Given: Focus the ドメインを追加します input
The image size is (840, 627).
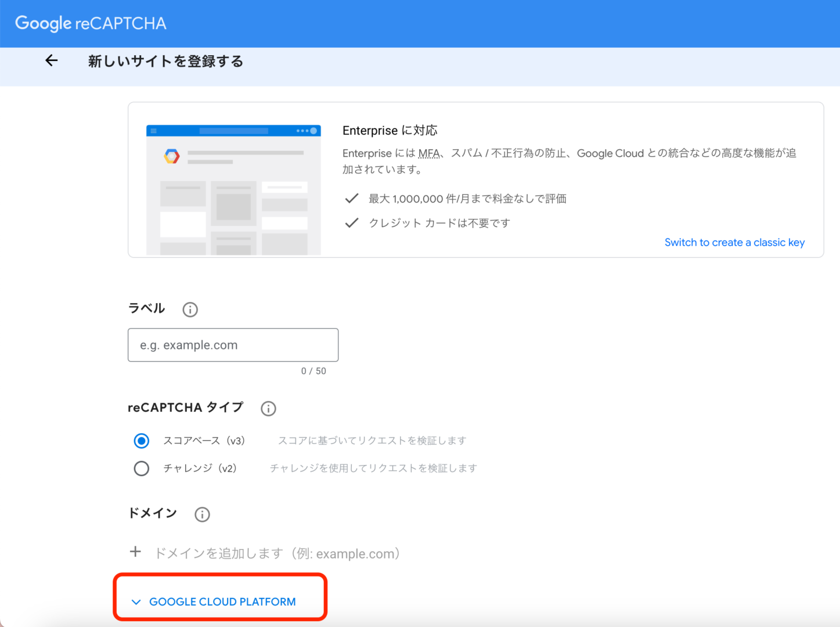Looking at the screenshot, I should (277, 553).
